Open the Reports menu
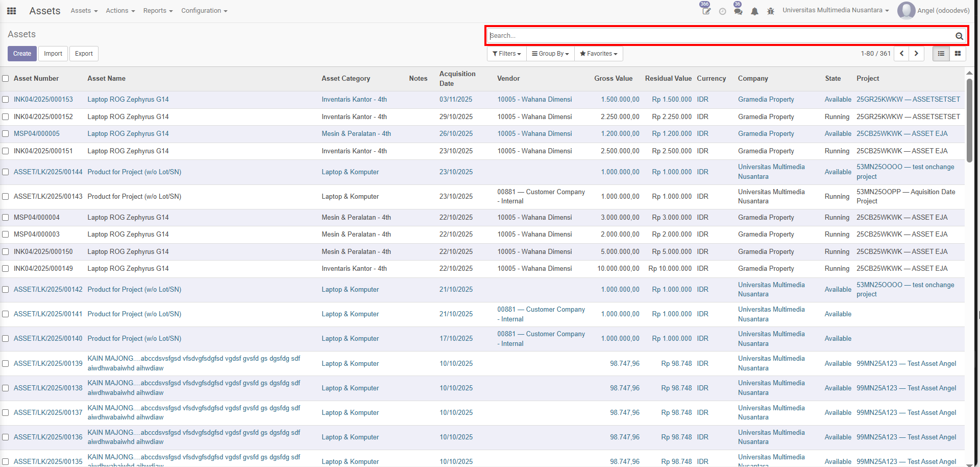980x467 pixels. [158, 11]
